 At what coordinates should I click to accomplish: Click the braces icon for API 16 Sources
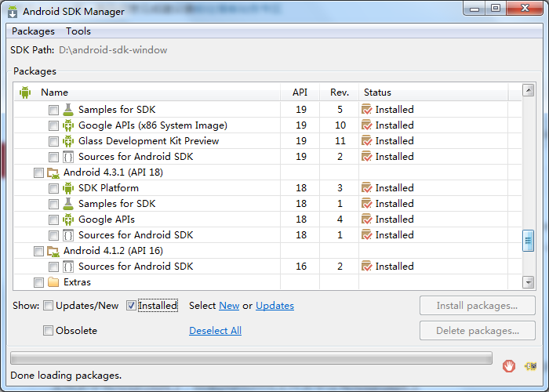click(x=68, y=267)
